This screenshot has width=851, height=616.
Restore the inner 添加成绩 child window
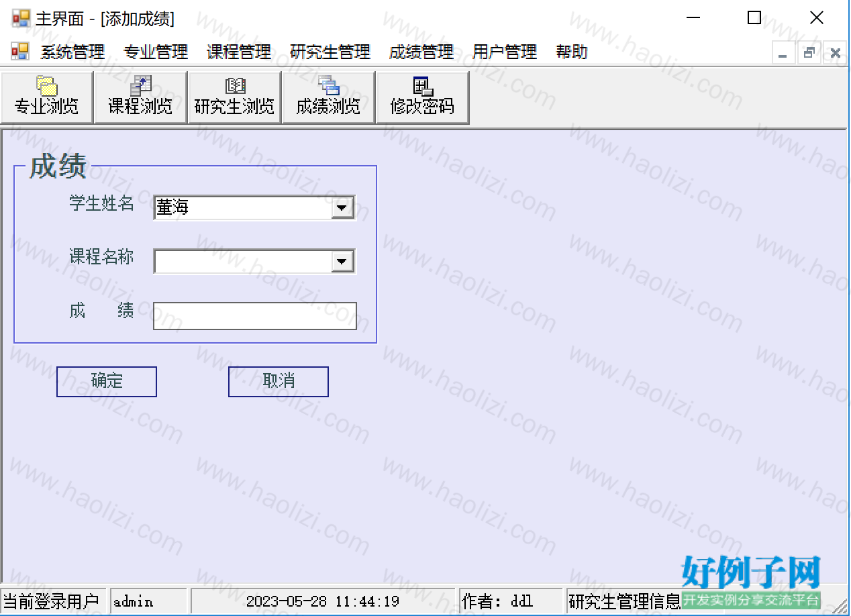coord(809,53)
